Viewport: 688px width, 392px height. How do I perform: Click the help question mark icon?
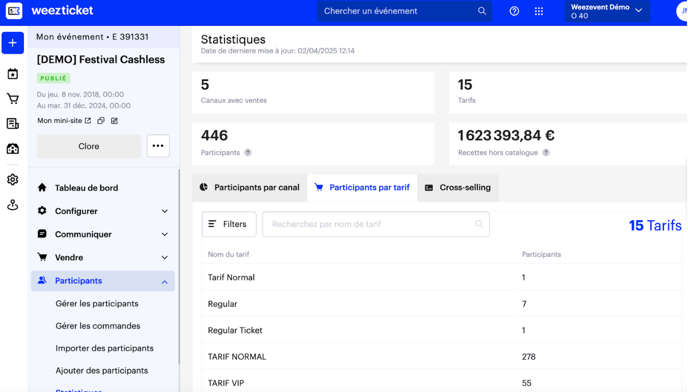[x=514, y=11]
